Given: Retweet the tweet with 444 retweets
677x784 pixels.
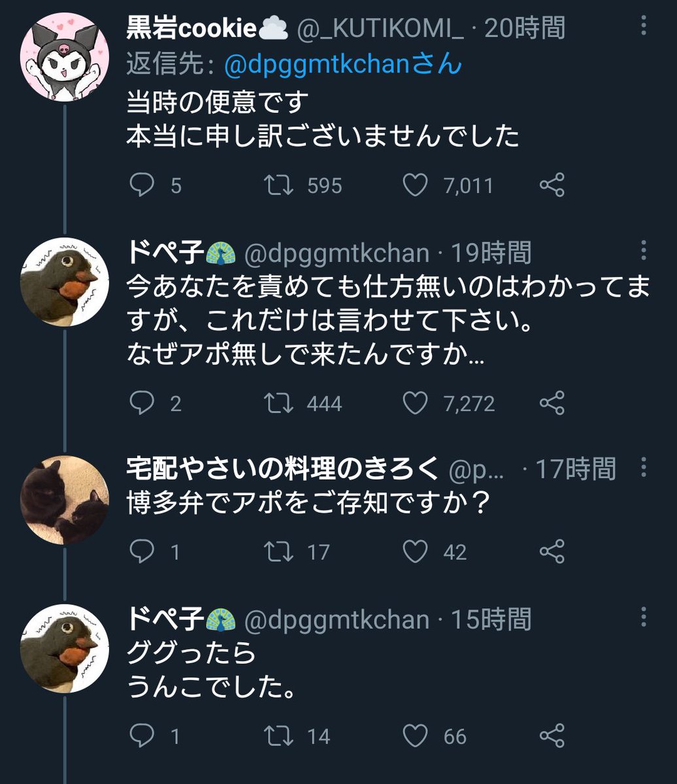Looking at the screenshot, I should pos(281,403).
